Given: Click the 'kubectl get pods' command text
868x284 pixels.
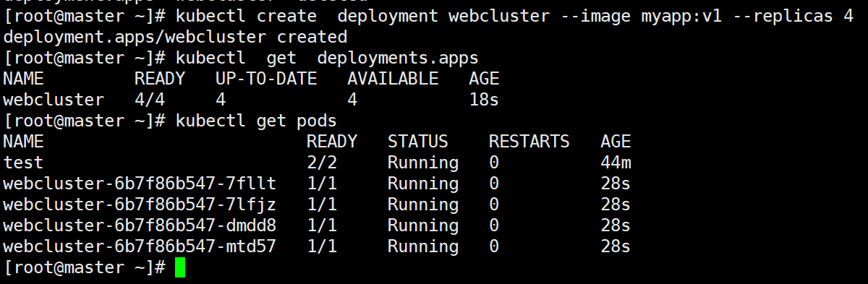Looking at the screenshot, I should [256, 121].
